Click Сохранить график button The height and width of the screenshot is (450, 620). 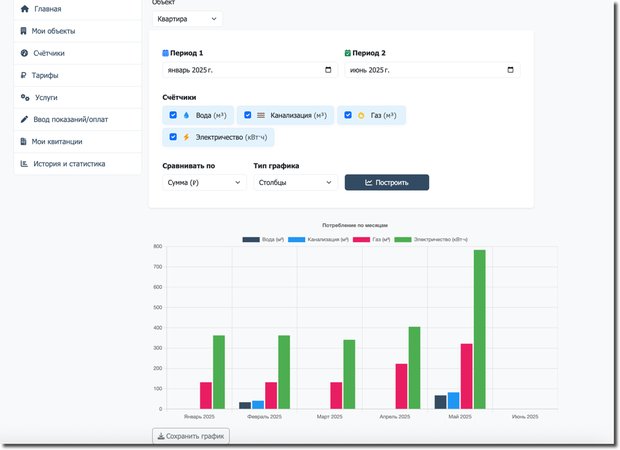[191, 436]
